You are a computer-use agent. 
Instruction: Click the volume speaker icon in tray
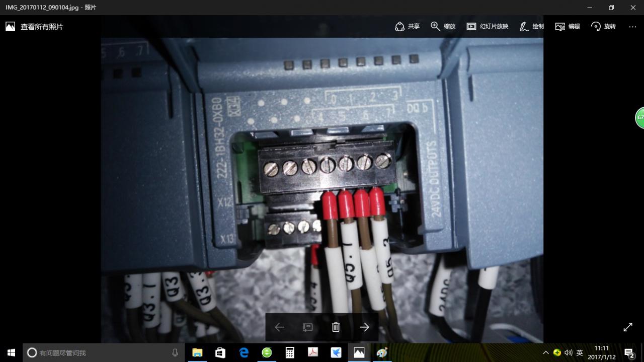click(569, 353)
